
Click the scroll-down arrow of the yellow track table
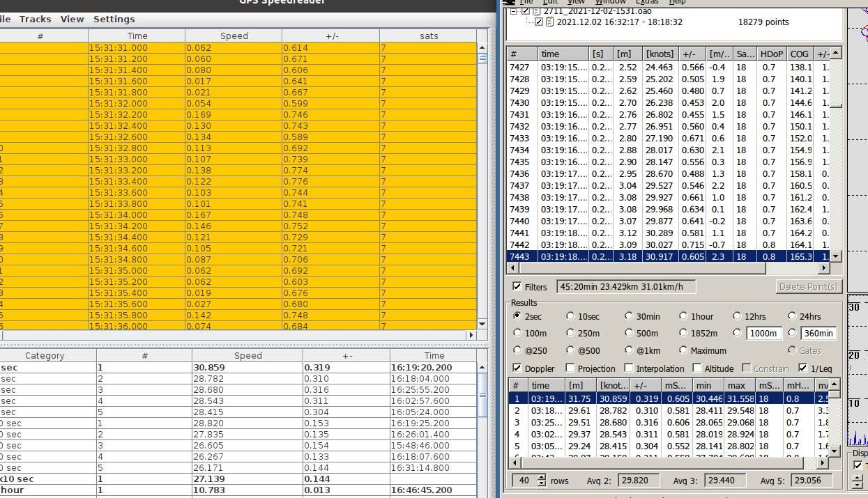482,324
